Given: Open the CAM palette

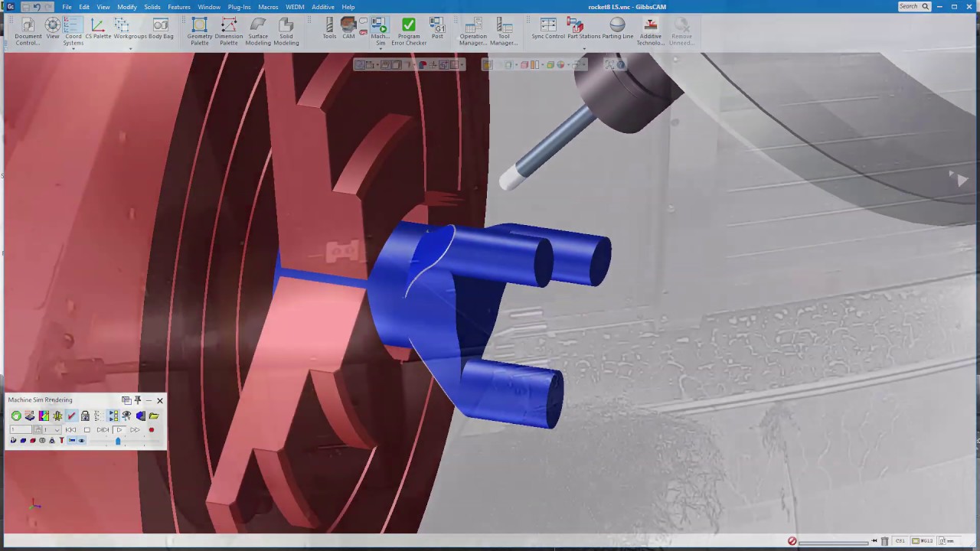Looking at the screenshot, I should (348, 29).
